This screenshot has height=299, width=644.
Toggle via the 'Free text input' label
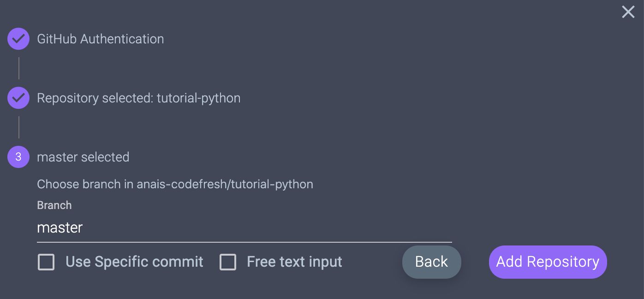[294, 262]
